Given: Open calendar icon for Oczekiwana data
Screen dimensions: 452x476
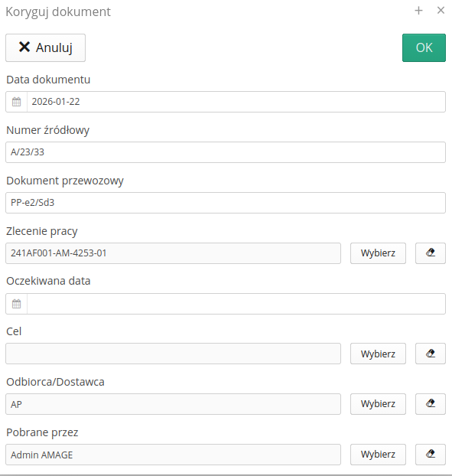Looking at the screenshot, I should coord(16,304).
